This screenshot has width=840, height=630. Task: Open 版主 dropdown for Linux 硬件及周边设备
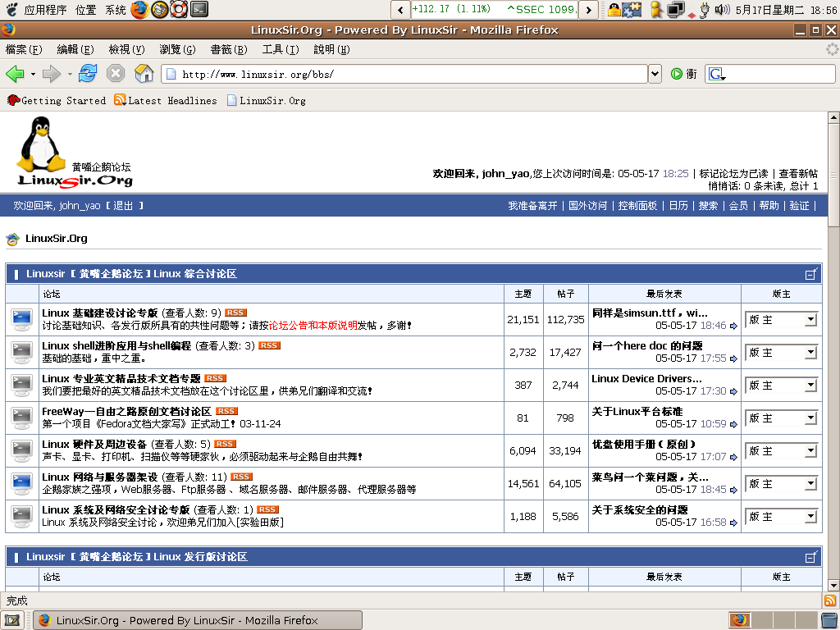coord(781,451)
